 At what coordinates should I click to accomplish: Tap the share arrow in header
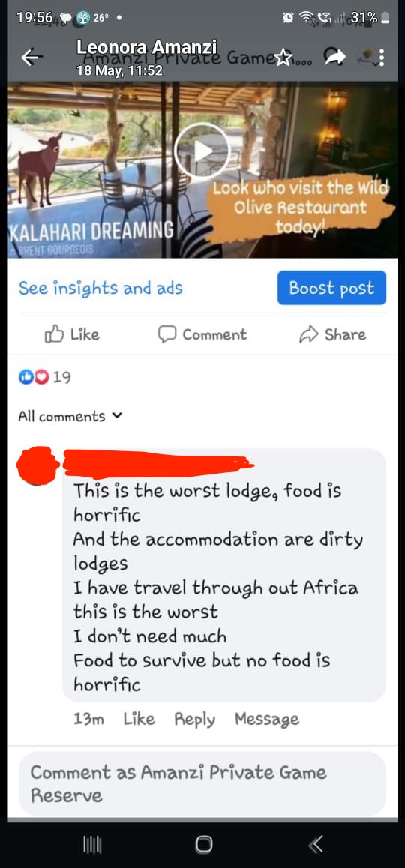[334, 56]
